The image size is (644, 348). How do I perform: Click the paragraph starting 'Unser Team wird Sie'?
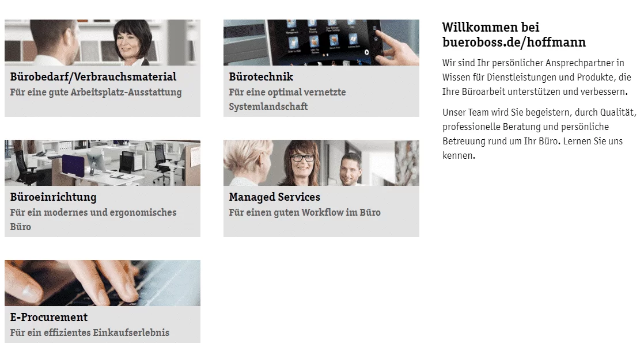tap(539, 133)
